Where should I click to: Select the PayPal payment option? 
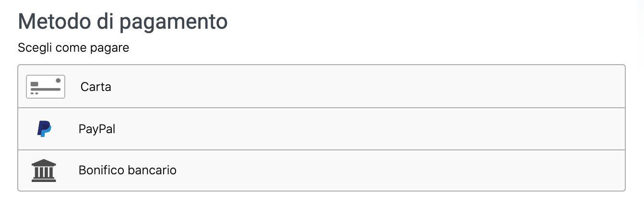(322, 129)
